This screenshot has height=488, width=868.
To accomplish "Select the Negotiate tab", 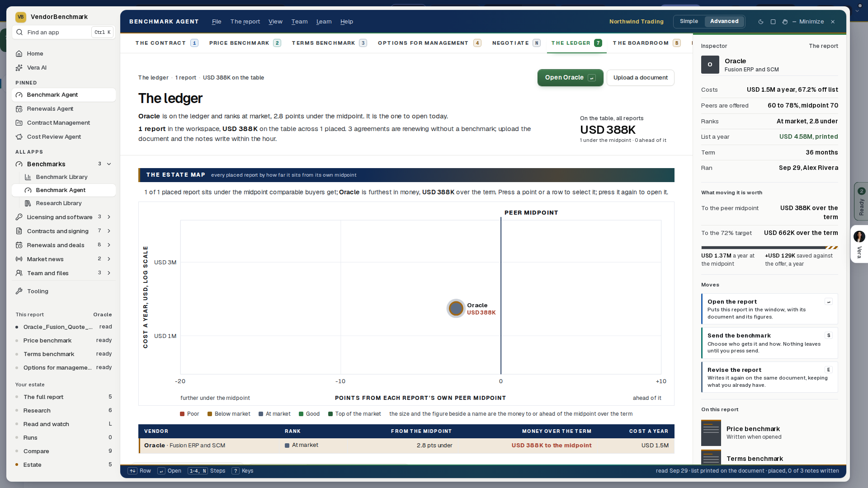I will click(x=516, y=43).
